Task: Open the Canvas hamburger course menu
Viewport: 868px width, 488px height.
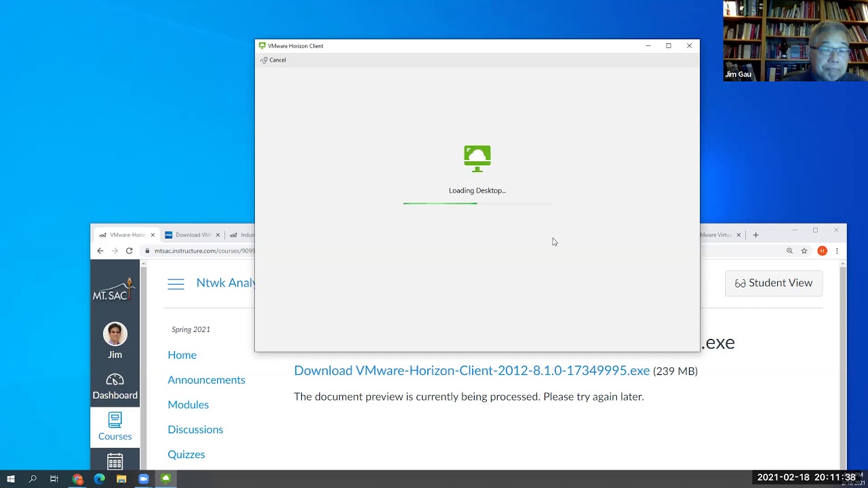Action: (x=176, y=284)
